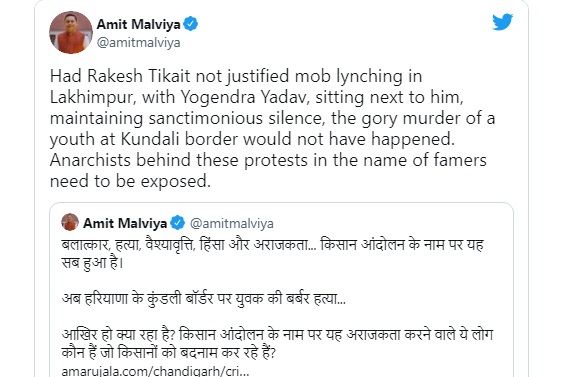Click the main tweet text about Rakesh Tikait
This screenshot has width=561, height=377.
pyautogui.click(x=272, y=128)
